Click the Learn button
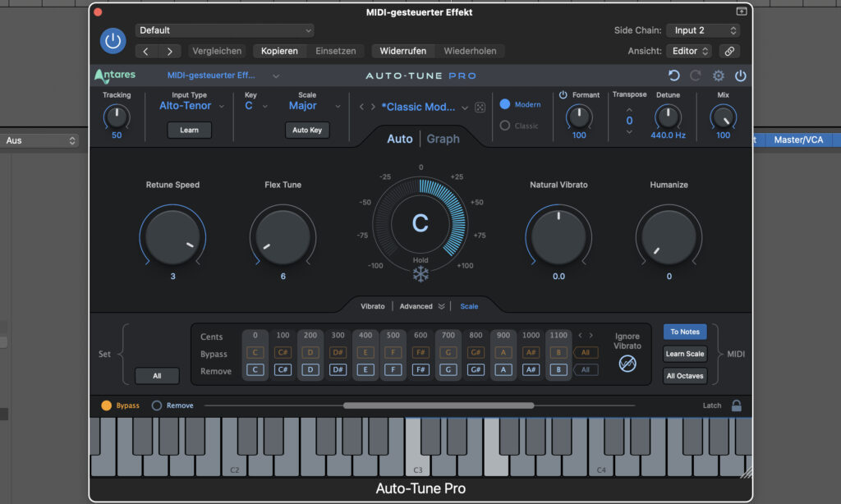The image size is (841, 504). pos(190,130)
